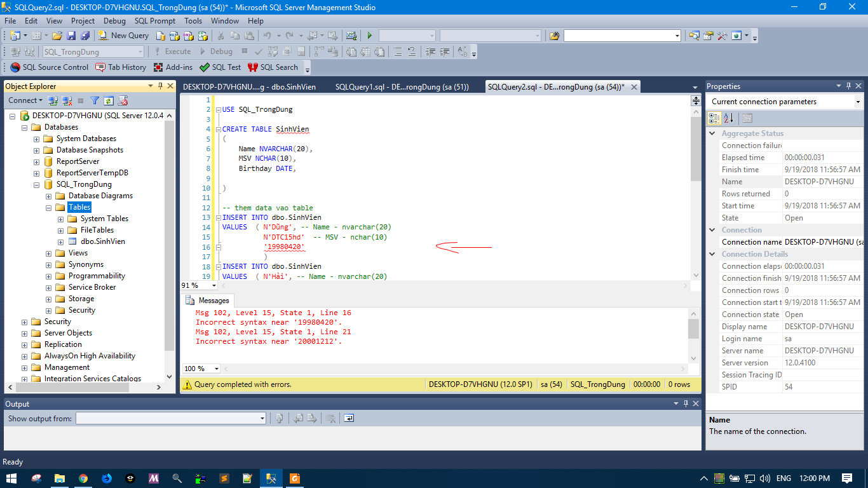Click the Activity Monitor icon in the toolbar
This screenshot has width=868, height=488.
[351, 36]
